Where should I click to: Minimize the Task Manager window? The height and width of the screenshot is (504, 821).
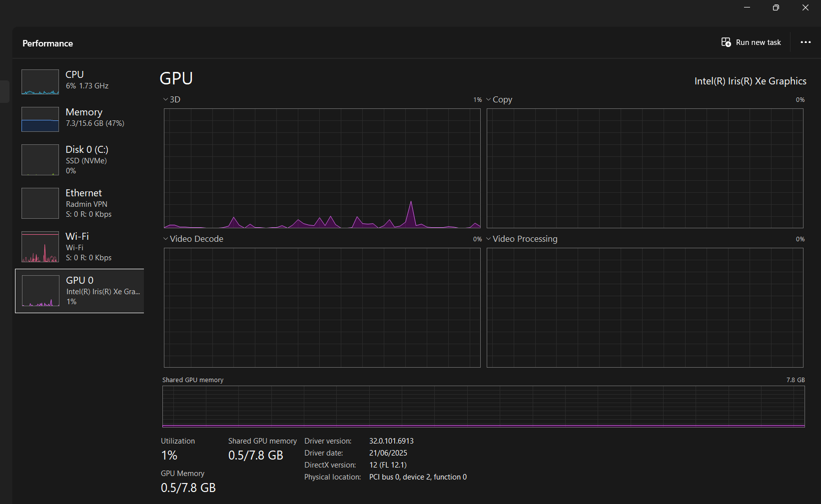pos(747,7)
